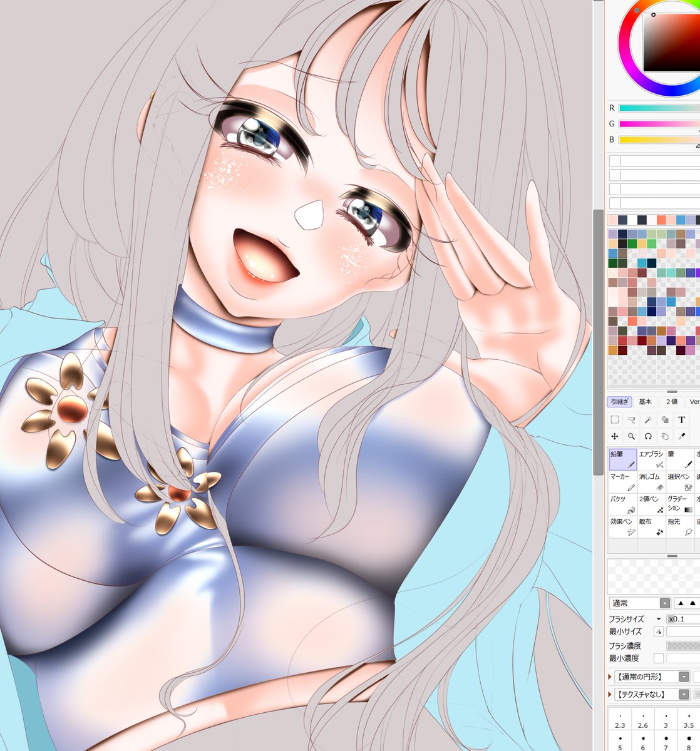700x751 pixels.
Task: Open the ブラシサイズ scale arrow menu
Action: click(x=658, y=619)
